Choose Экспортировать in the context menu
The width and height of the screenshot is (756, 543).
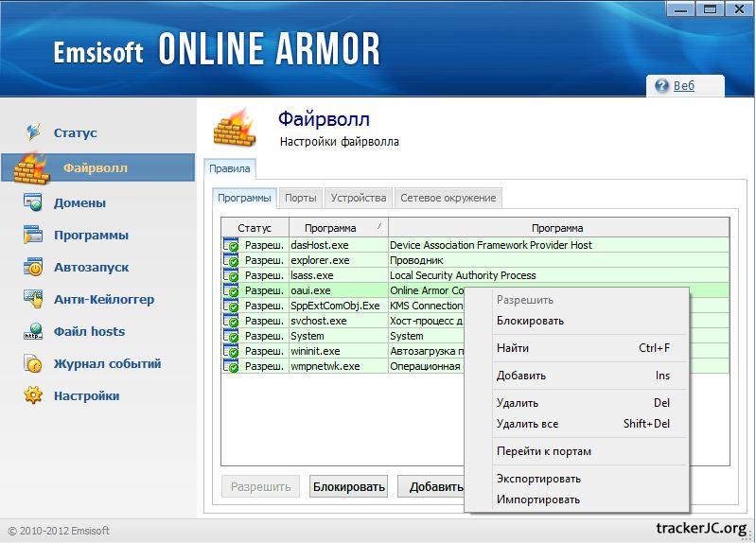point(538,479)
